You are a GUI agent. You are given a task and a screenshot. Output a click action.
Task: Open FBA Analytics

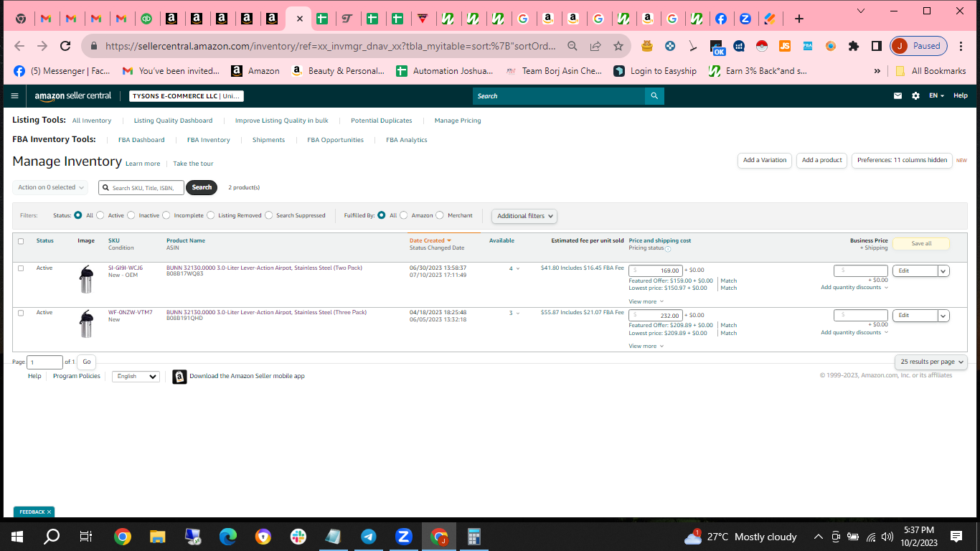[407, 140]
